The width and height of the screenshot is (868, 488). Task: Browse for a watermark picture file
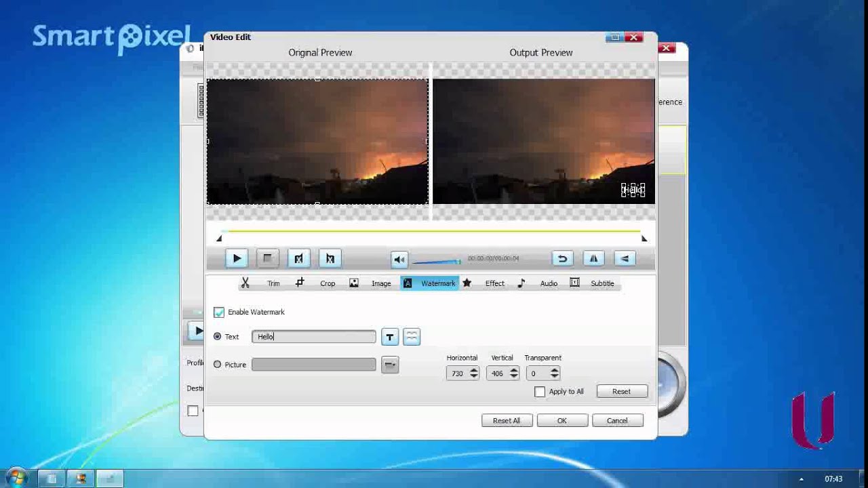pos(390,365)
